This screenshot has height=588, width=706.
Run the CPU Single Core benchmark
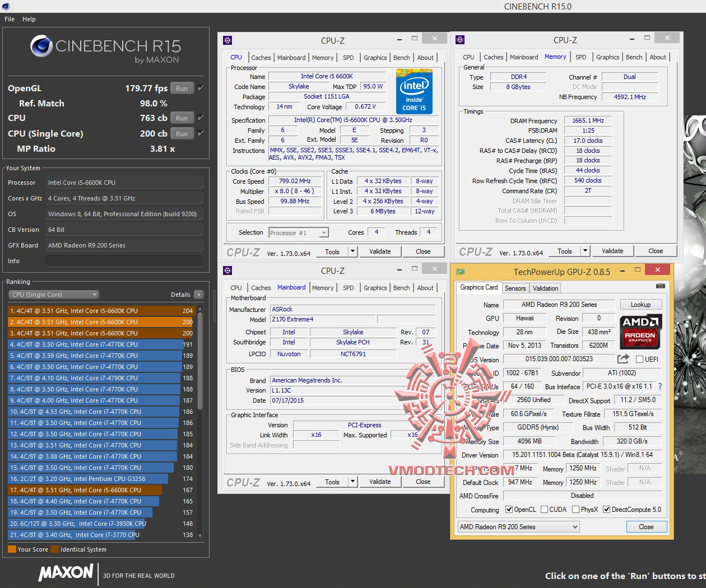[x=182, y=133]
